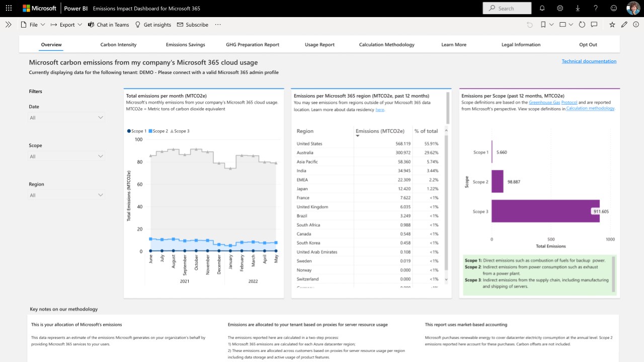The height and width of the screenshot is (362, 644).
Task: Edit the report with the pencil
Action: tap(624, 25)
